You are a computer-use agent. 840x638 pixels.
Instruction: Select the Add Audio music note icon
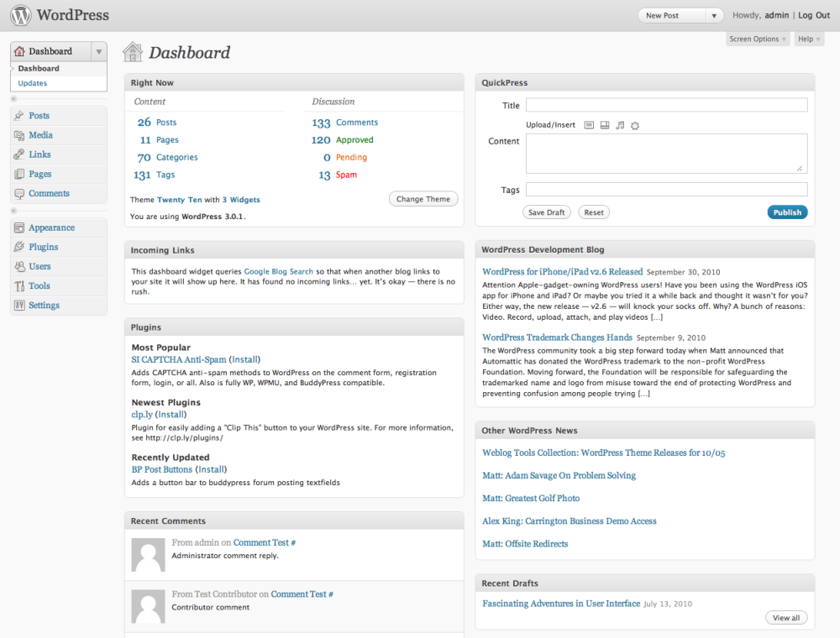click(x=620, y=125)
